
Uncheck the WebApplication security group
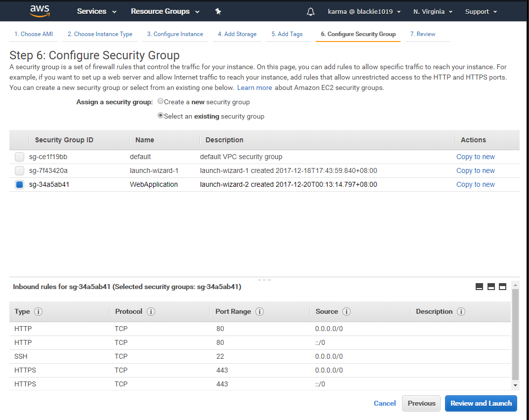coord(19,185)
